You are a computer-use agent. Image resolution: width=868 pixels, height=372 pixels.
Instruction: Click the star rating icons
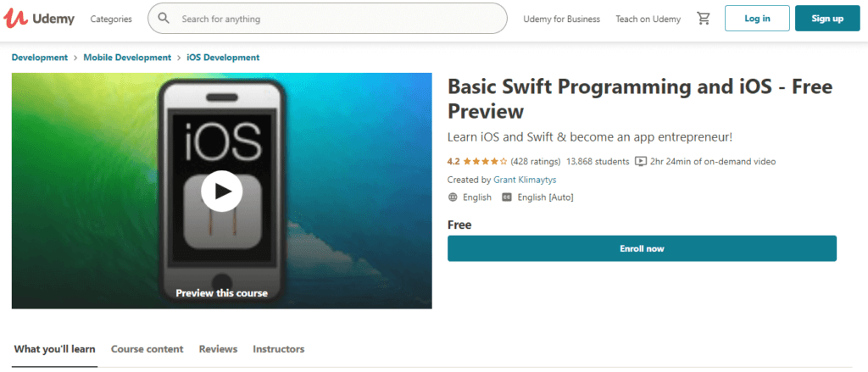[485, 162]
